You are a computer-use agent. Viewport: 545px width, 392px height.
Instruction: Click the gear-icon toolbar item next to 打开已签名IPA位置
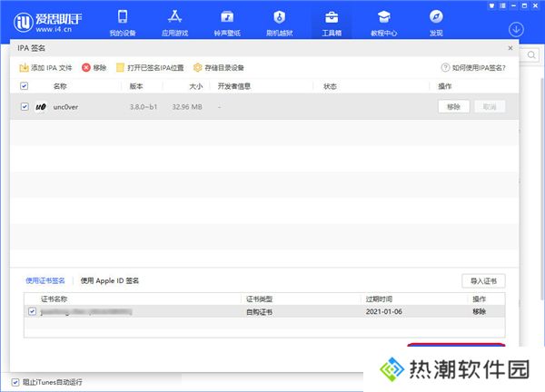pos(219,68)
